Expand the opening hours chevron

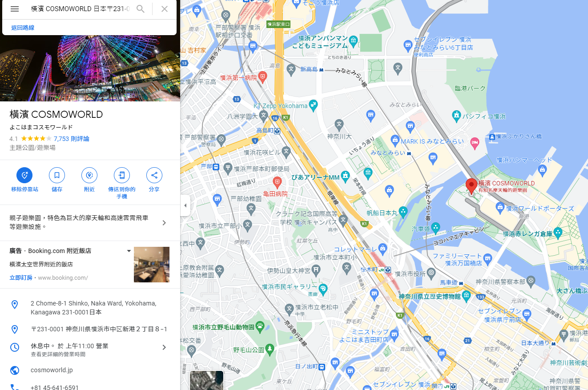coord(164,347)
